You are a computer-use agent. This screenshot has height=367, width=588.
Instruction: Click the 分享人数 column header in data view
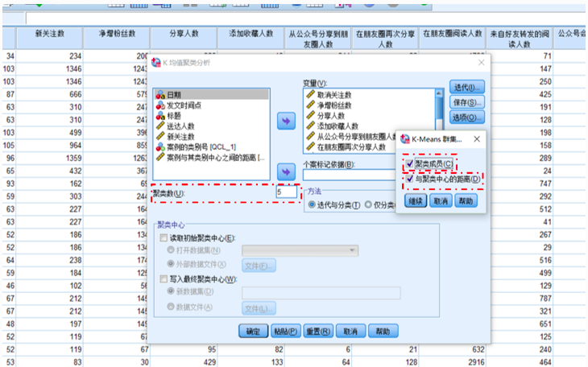(184, 39)
